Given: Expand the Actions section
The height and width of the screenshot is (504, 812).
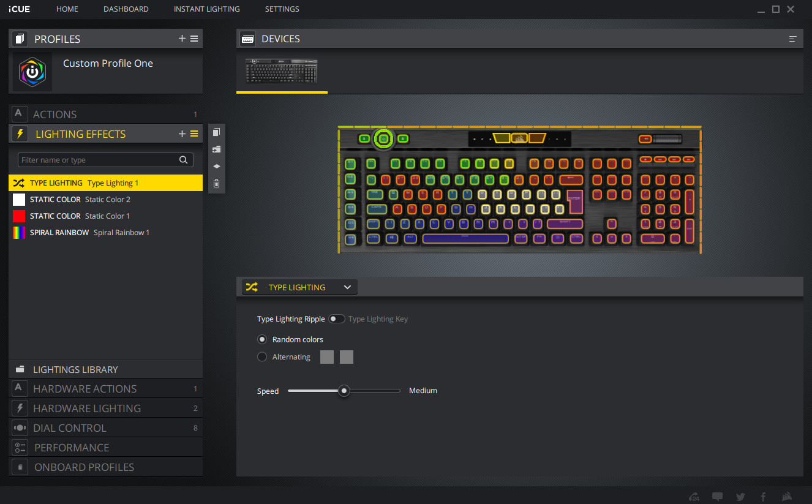Looking at the screenshot, I should click(105, 114).
